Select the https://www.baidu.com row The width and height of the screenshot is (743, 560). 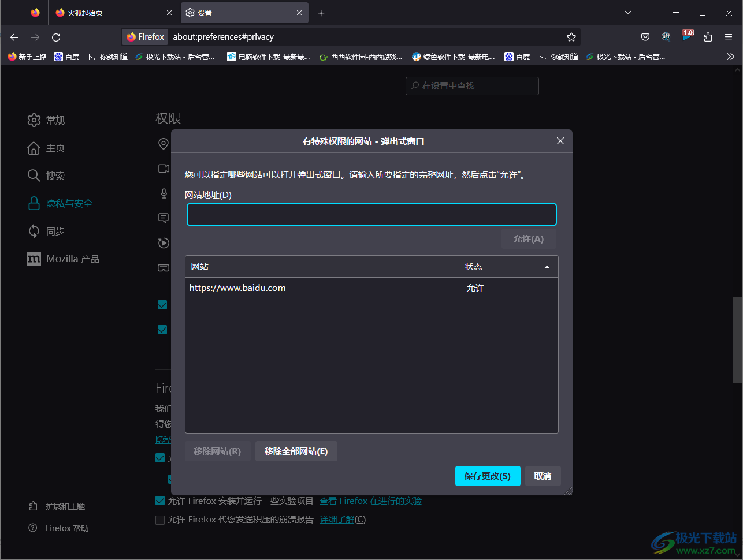coord(371,288)
